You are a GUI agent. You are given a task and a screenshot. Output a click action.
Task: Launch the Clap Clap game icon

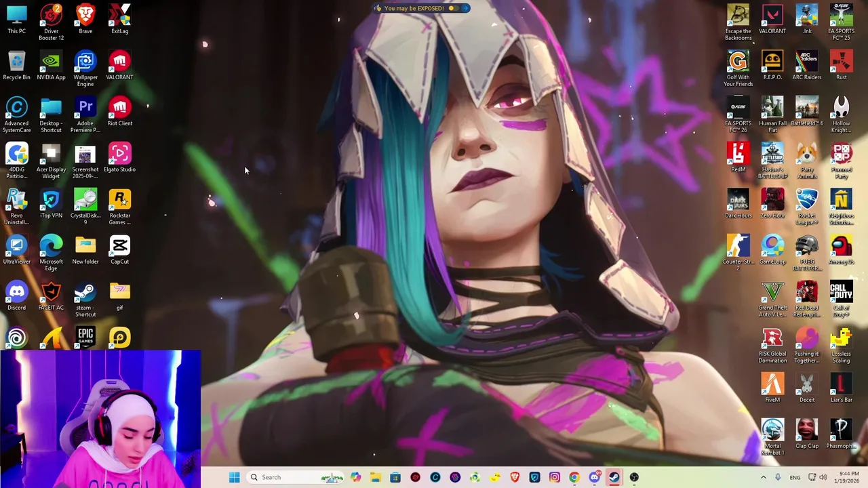click(807, 434)
